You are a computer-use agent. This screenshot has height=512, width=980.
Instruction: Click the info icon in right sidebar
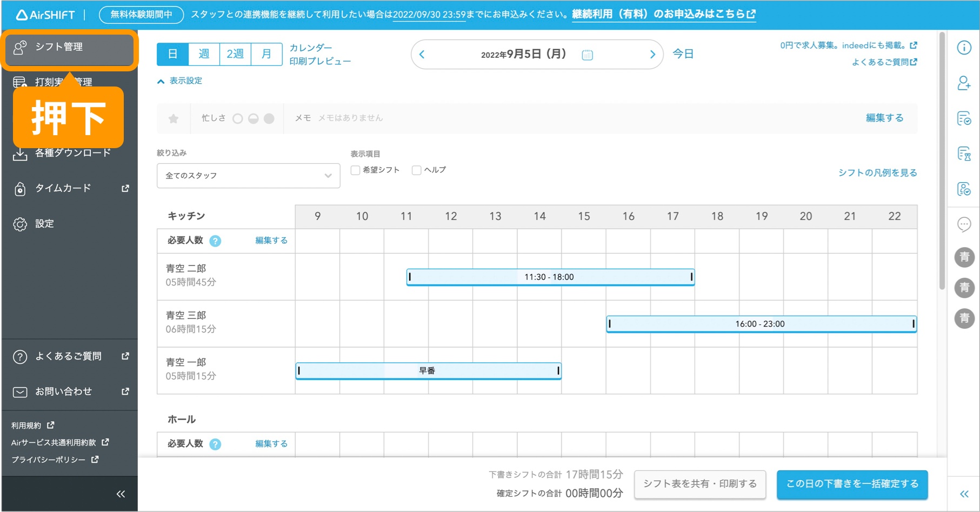point(964,48)
